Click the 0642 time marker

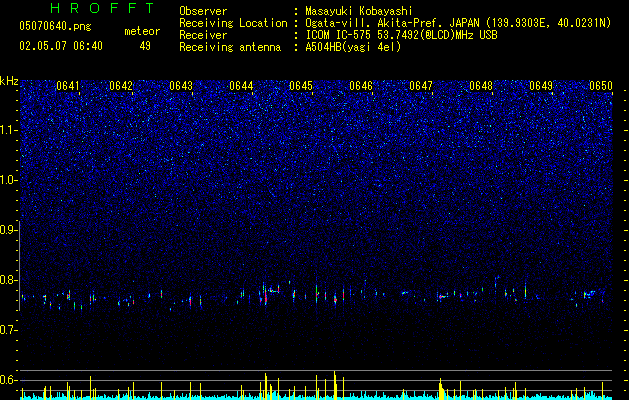click(121, 86)
